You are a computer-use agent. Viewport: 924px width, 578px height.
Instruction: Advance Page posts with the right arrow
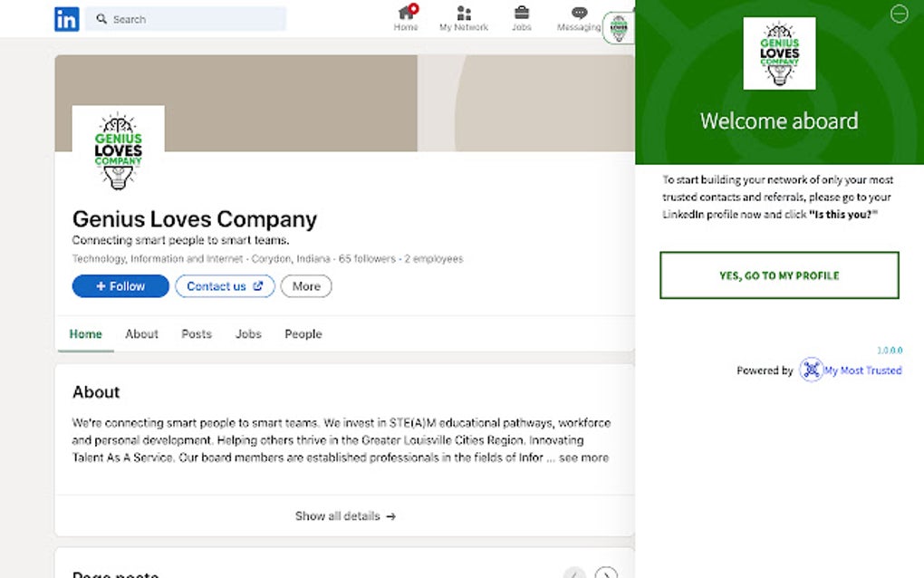point(605,573)
